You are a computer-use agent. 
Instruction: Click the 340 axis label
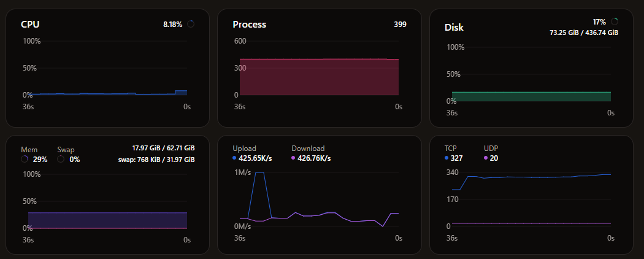452,172
